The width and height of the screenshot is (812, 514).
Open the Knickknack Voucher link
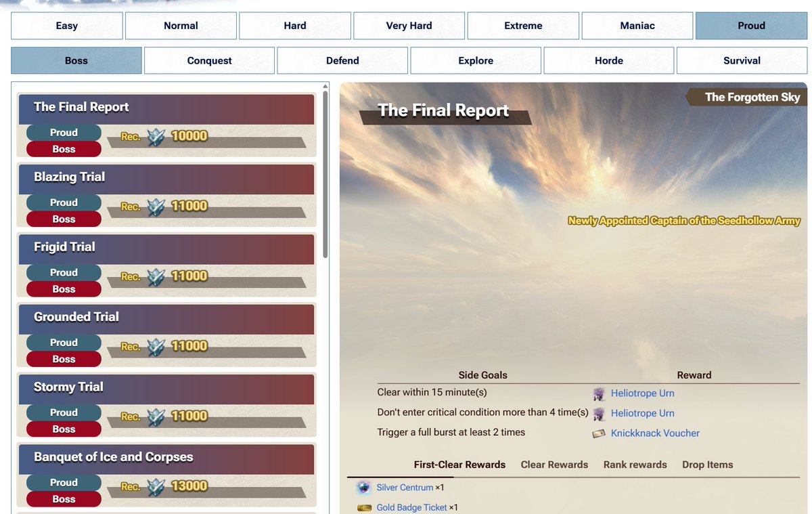click(655, 433)
